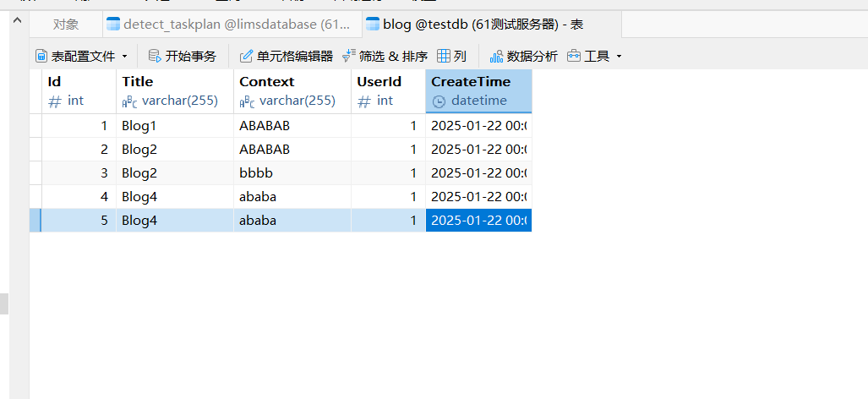The width and height of the screenshot is (868, 399).
Task: Select the blog @testdb table tab
Action: (x=489, y=25)
